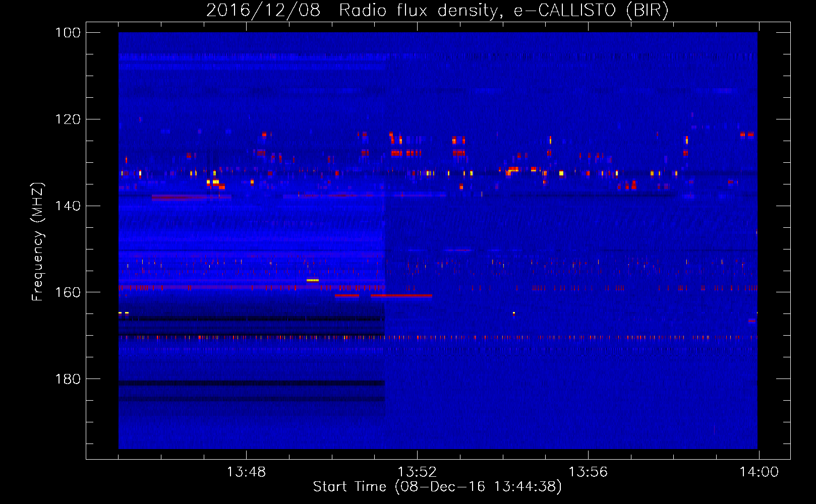Screen dimensions: 816x504
Task: Click the 'Start Time (08-Dec-16 13:44:38)' label
Action: pyautogui.click(x=437, y=486)
